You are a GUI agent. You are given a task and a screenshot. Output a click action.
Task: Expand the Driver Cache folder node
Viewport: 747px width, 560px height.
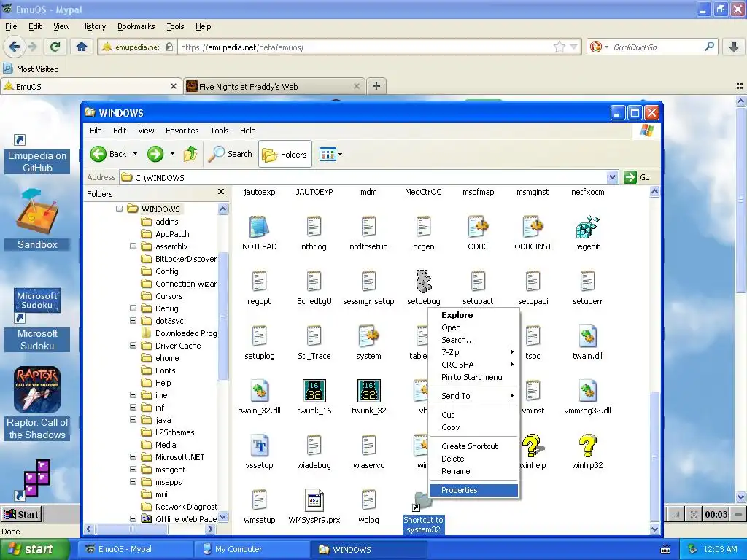(x=133, y=345)
